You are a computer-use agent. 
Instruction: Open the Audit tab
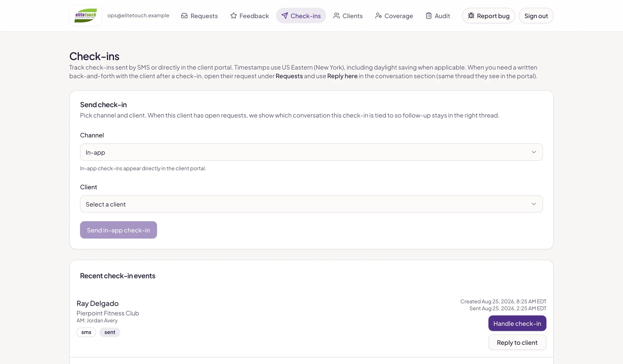click(x=438, y=16)
